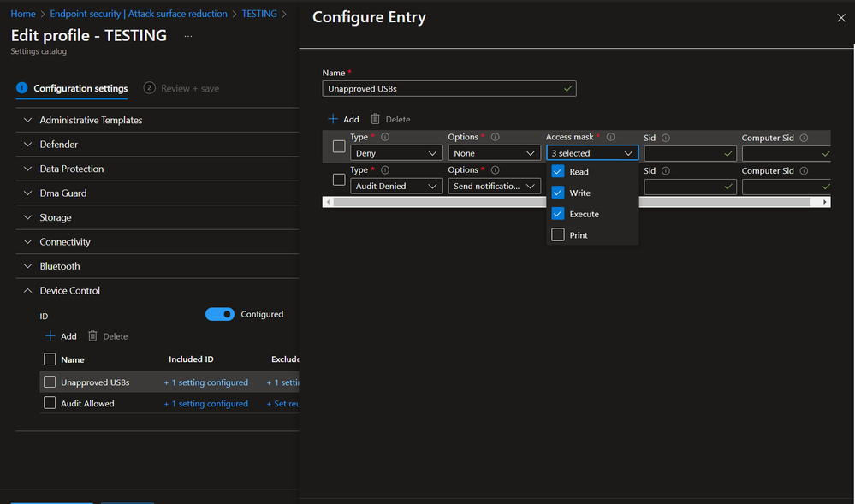Screen dimensions: 855x504
Task: Check the select-all checkbox beside the Name header
Action: [x=50, y=359]
